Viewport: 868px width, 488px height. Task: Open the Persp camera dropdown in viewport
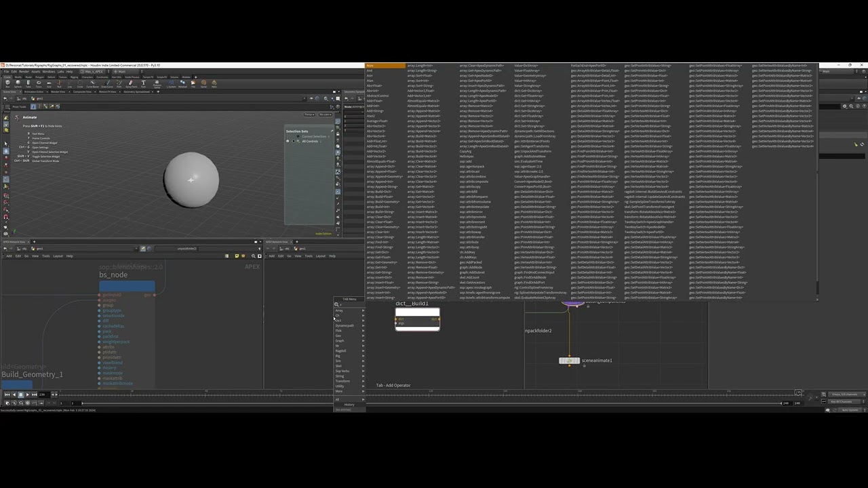tap(310, 115)
